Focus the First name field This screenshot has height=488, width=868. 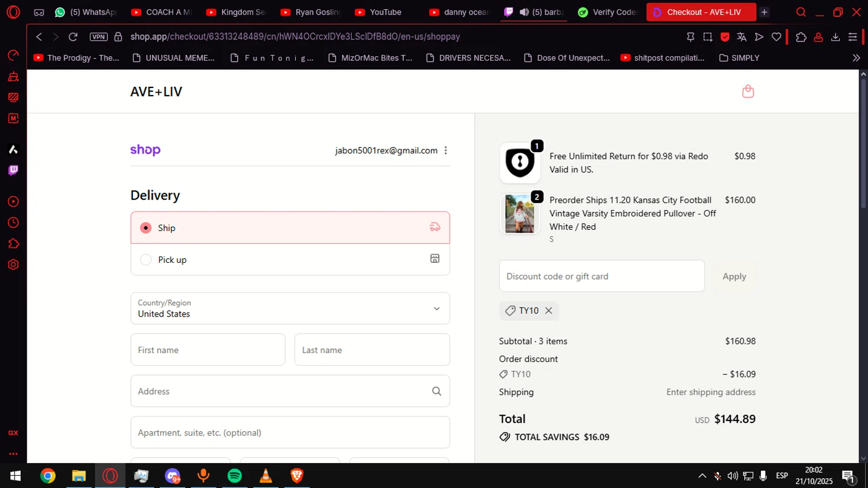(x=208, y=350)
